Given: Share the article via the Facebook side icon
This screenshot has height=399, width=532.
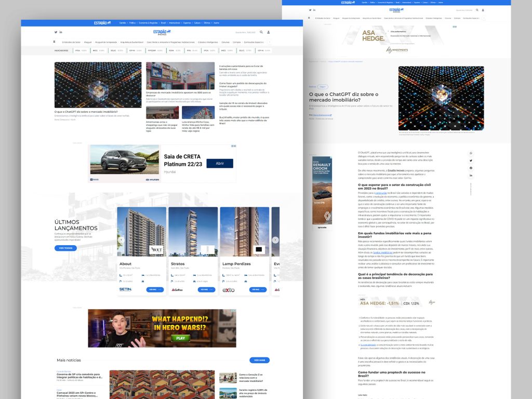Looking at the screenshot, I should 471,168.
